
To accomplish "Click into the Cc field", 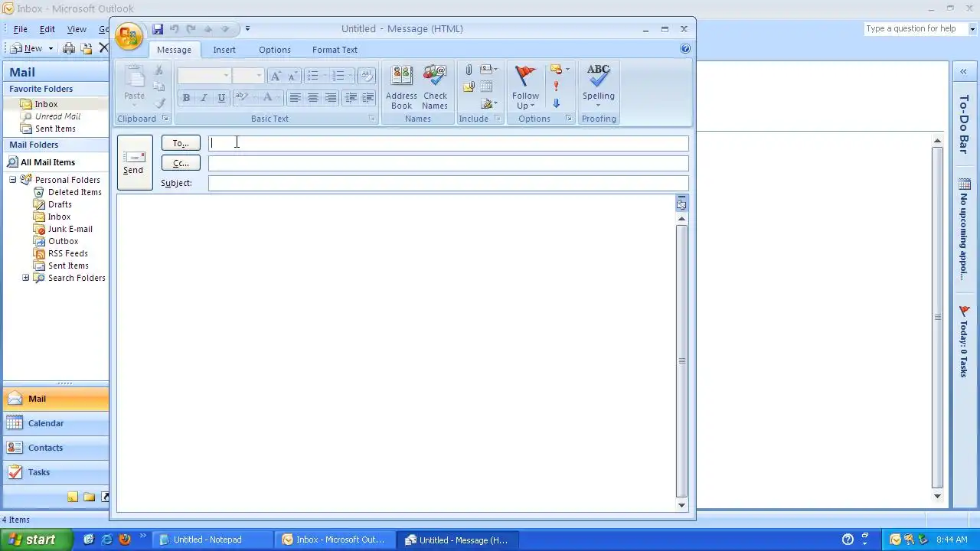I will pos(449,163).
